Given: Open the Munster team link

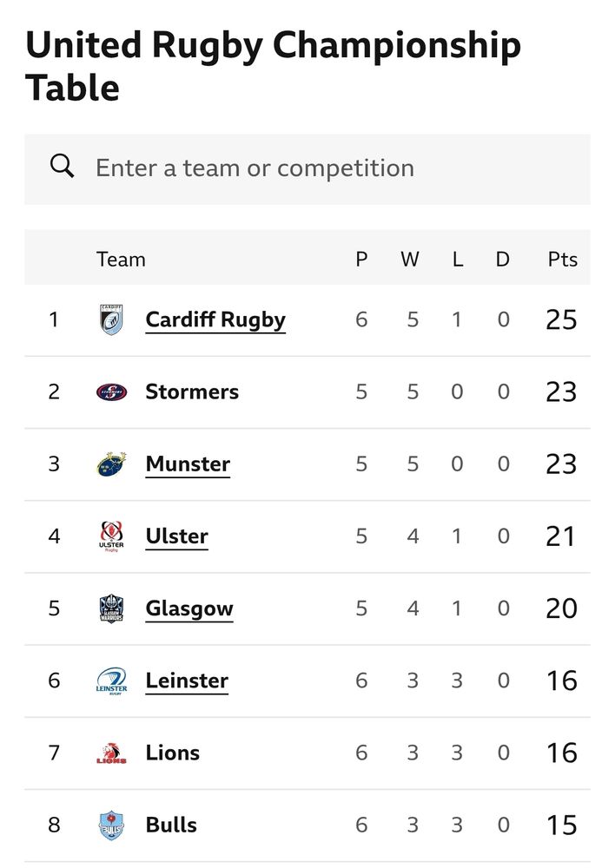Looking at the screenshot, I should (x=188, y=464).
